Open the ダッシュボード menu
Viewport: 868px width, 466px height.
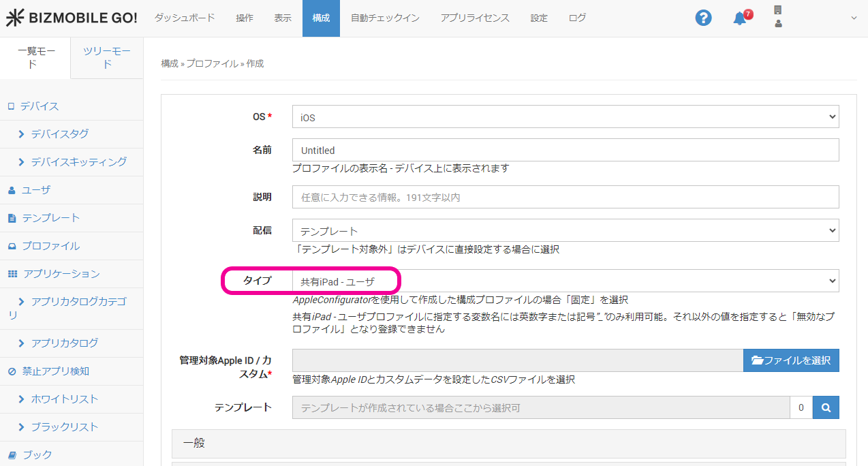point(184,18)
